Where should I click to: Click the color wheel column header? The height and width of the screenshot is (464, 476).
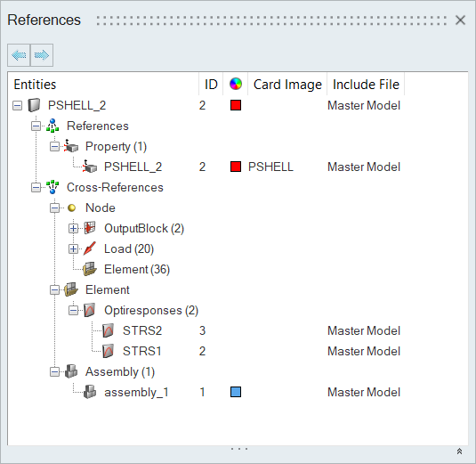pos(236,85)
